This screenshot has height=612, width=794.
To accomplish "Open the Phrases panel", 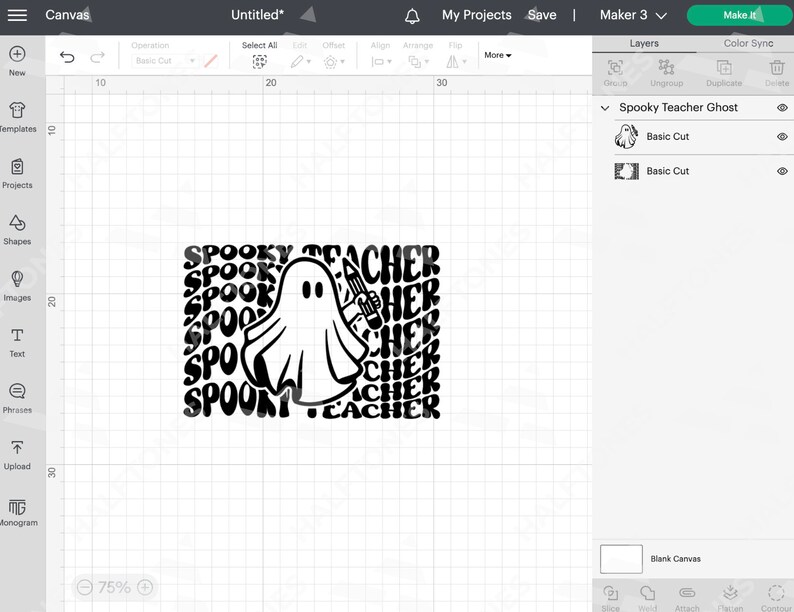I will [x=17, y=398].
